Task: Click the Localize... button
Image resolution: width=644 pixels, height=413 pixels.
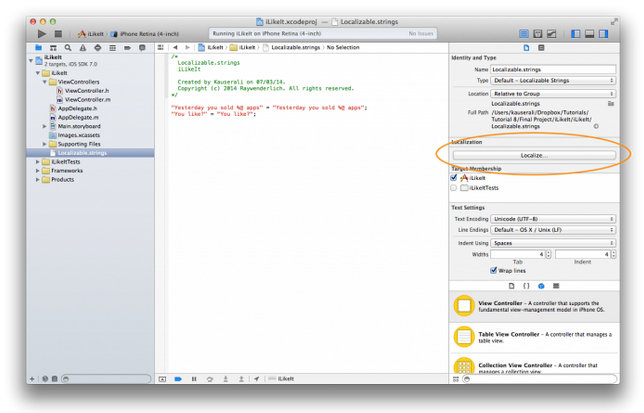Action: (x=534, y=155)
